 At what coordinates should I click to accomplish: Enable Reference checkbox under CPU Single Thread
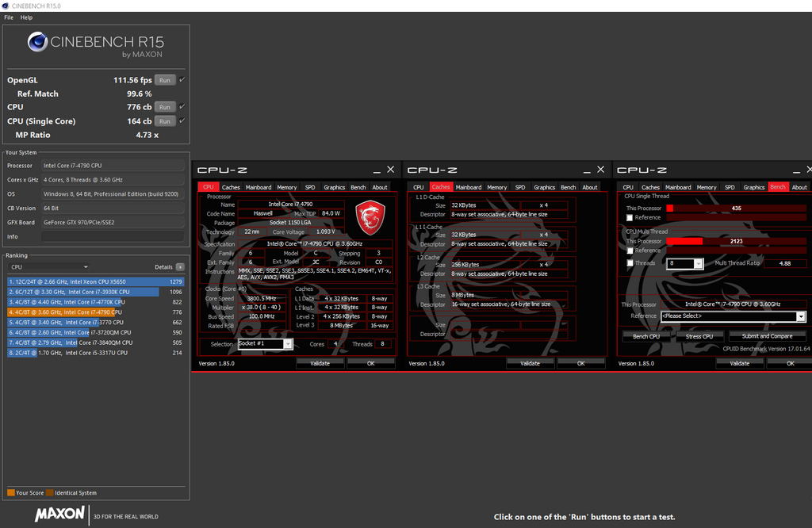(x=628, y=217)
